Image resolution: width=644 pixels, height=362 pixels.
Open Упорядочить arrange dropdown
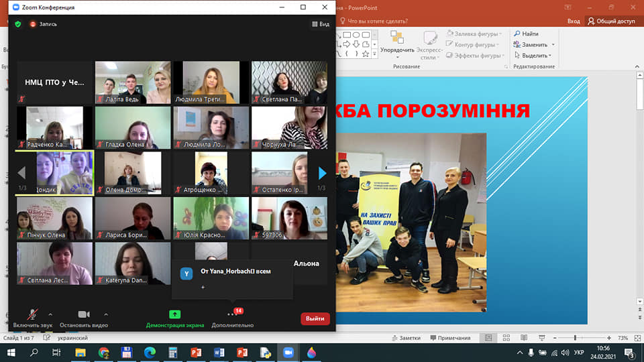(397, 45)
